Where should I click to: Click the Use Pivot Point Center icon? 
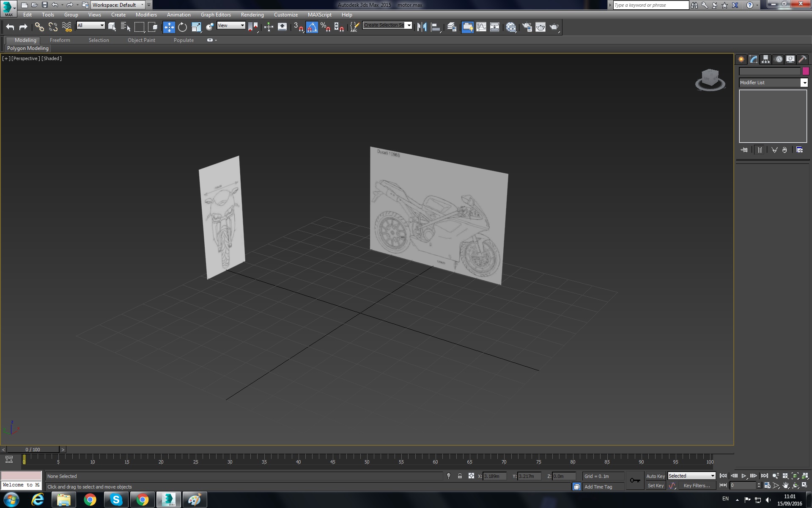(253, 27)
